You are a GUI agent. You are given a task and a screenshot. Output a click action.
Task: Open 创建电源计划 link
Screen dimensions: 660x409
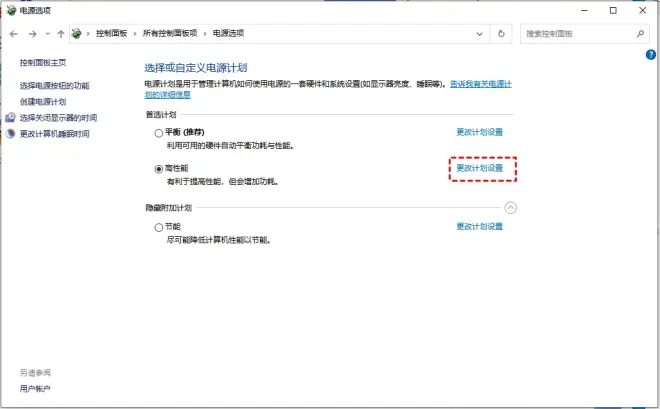pos(43,102)
